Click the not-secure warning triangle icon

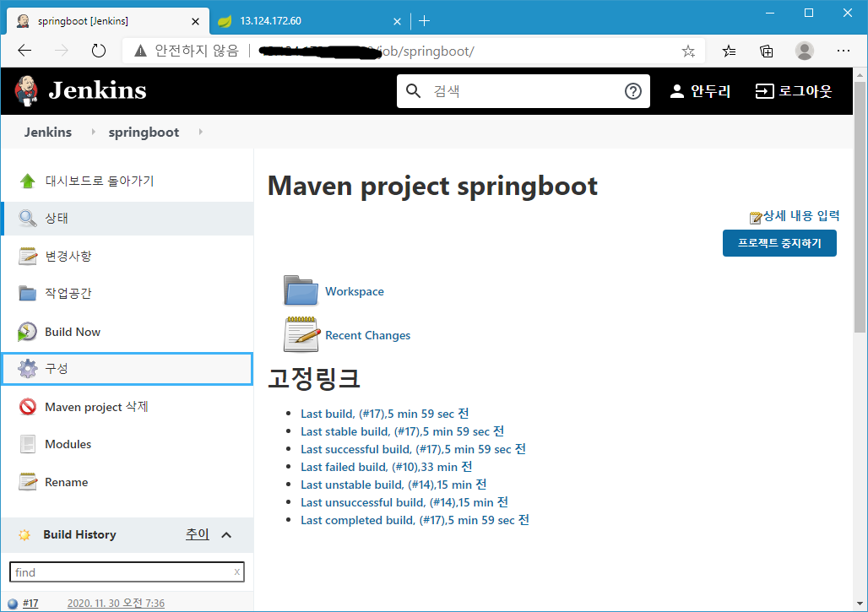141,51
